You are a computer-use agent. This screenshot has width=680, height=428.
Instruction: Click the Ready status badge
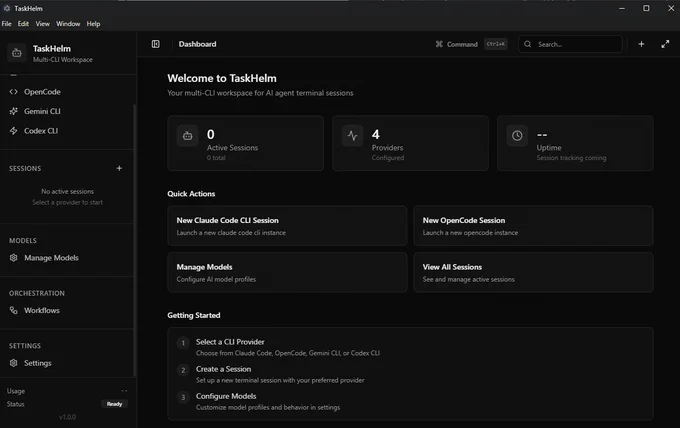coord(114,404)
